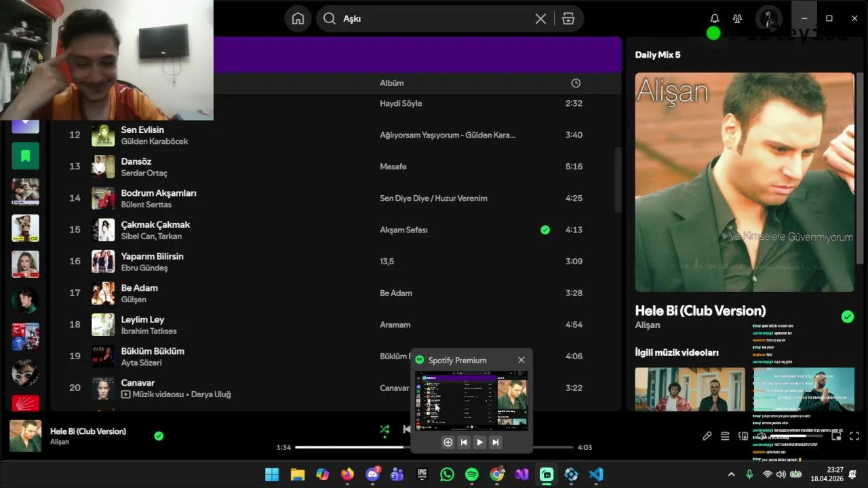This screenshot has width=868, height=488.
Task: Open the artist Alişan from the player bar
Action: (60, 442)
